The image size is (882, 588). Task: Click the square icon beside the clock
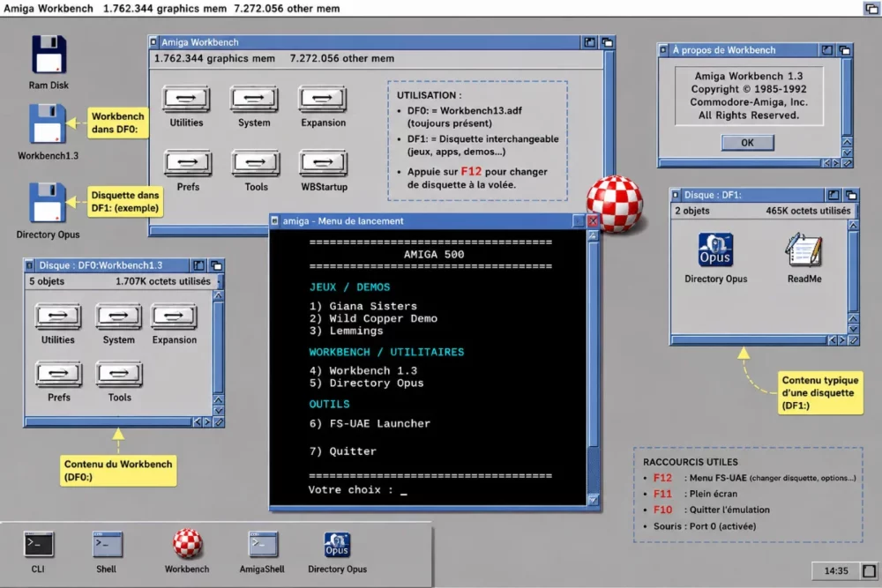[x=869, y=571]
